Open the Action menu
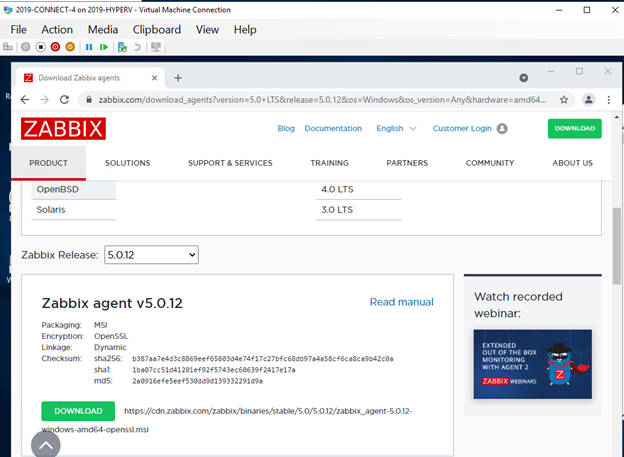The image size is (624, 457). tap(57, 29)
